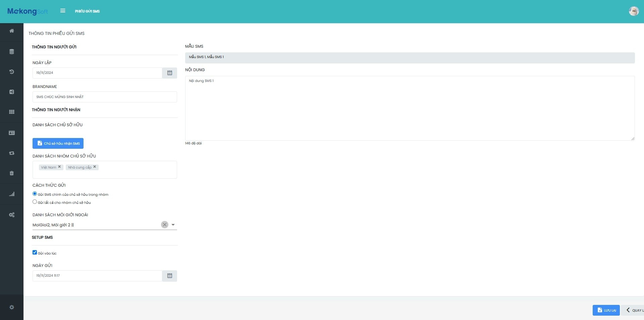The image size is (644, 320).
Task: Open the grid icon in the sidebar
Action: pyautogui.click(x=12, y=112)
